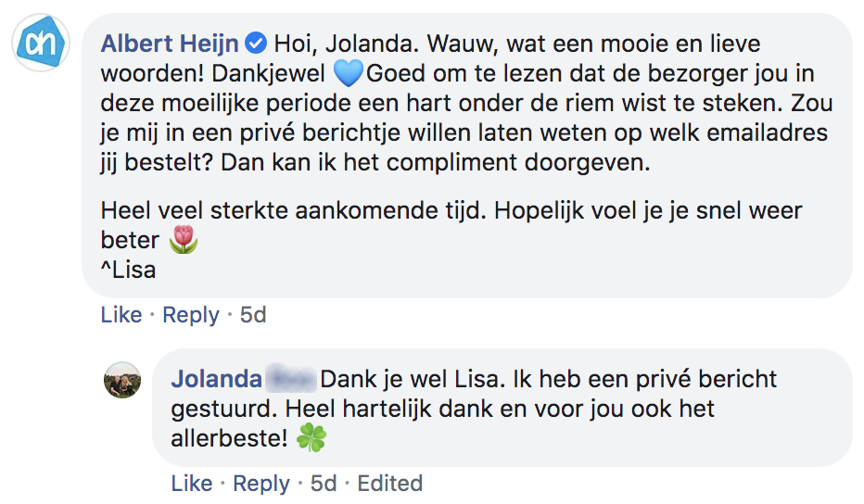Open the Albert Heijn page name link
Screen dimensions: 864x504
tap(170, 43)
